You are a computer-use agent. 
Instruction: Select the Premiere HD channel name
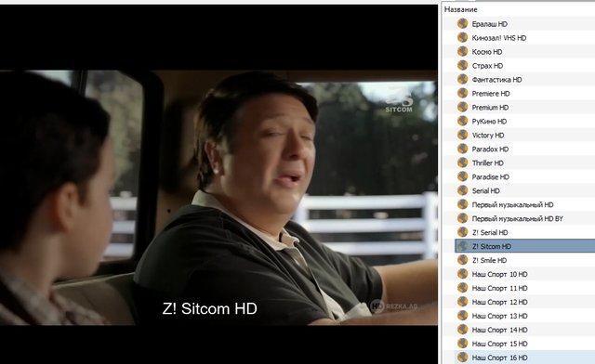[491, 93]
